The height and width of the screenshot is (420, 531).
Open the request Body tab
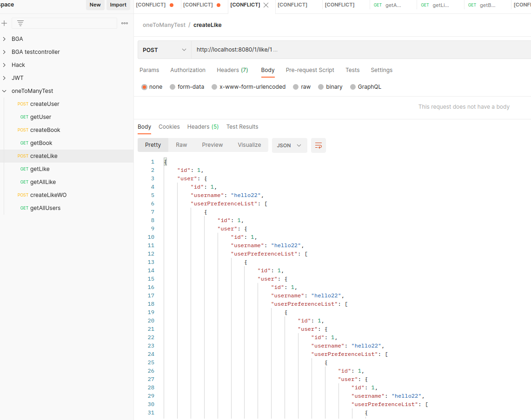pyautogui.click(x=267, y=70)
